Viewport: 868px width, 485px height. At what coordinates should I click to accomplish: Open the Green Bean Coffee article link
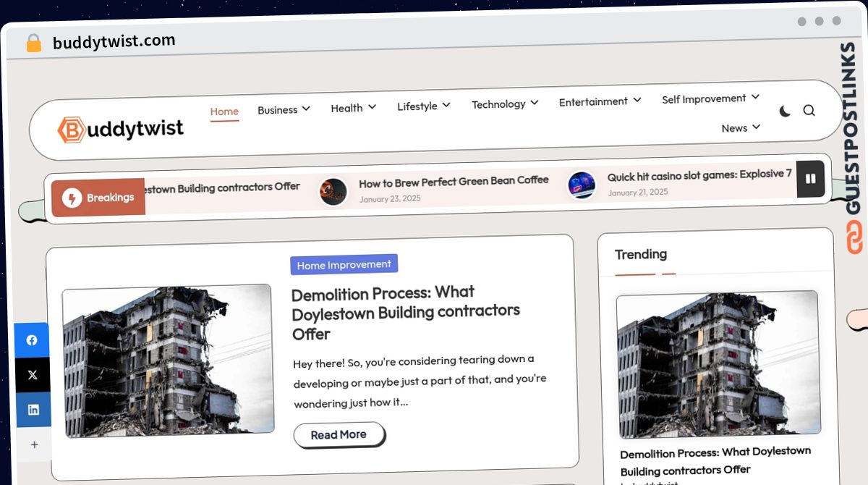[x=454, y=181]
